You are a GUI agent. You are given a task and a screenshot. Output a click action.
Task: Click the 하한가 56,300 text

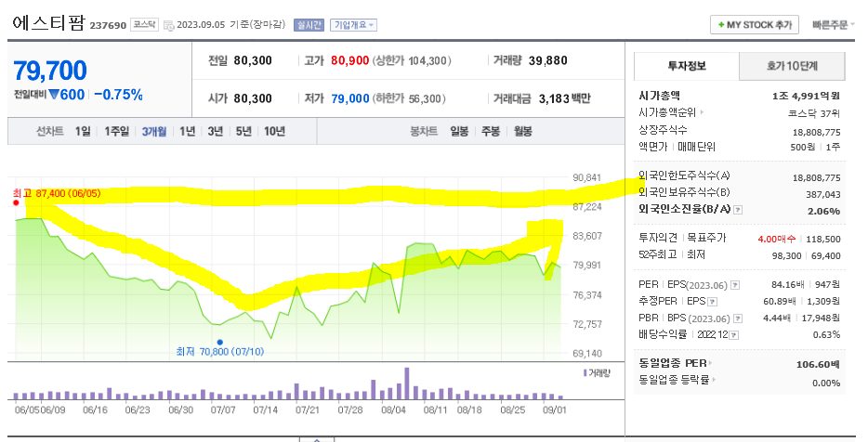pos(409,98)
